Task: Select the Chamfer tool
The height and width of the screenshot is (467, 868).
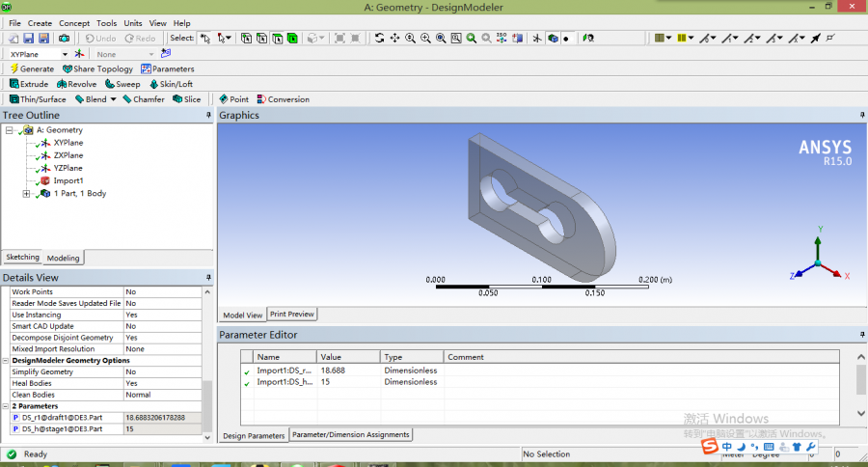Action: (x=143, y=99)
